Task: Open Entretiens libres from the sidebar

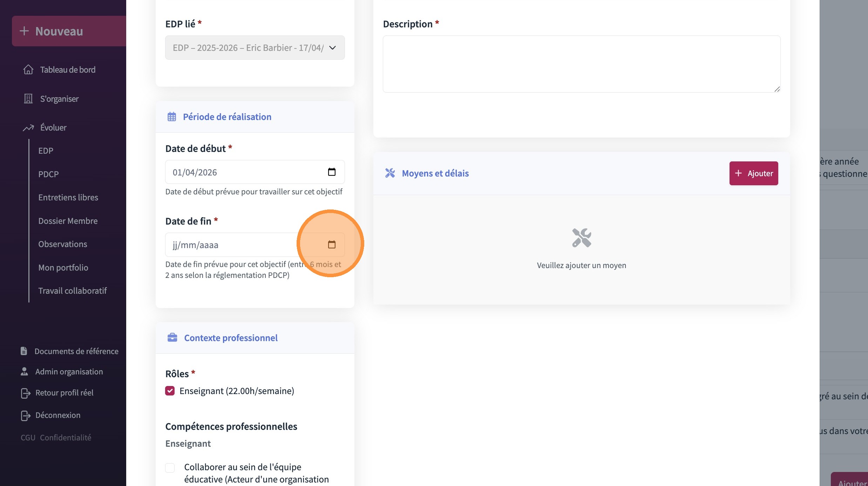Action: click(68, 198)
